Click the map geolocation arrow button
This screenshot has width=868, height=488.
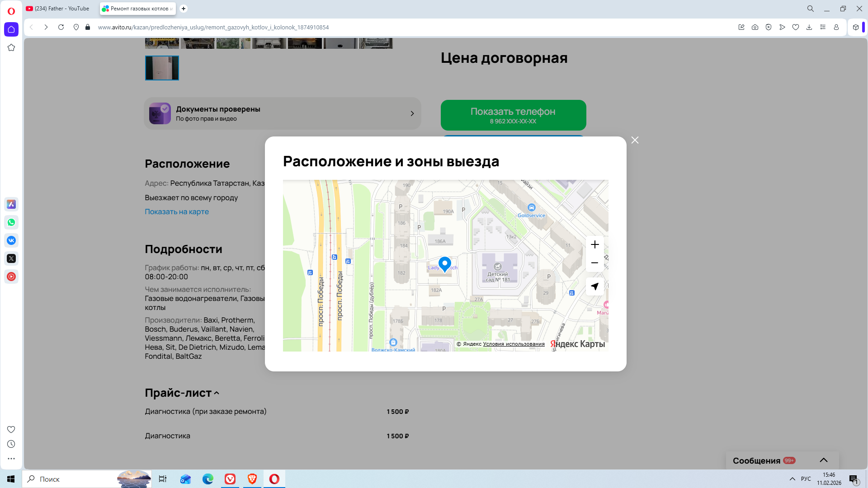[x=594, y=286]
